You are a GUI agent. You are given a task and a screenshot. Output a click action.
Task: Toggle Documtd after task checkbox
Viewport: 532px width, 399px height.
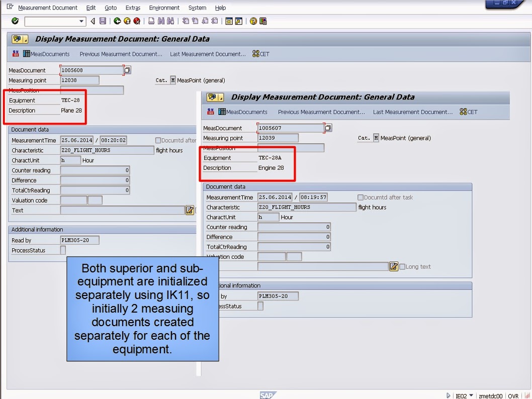[361, 197]
